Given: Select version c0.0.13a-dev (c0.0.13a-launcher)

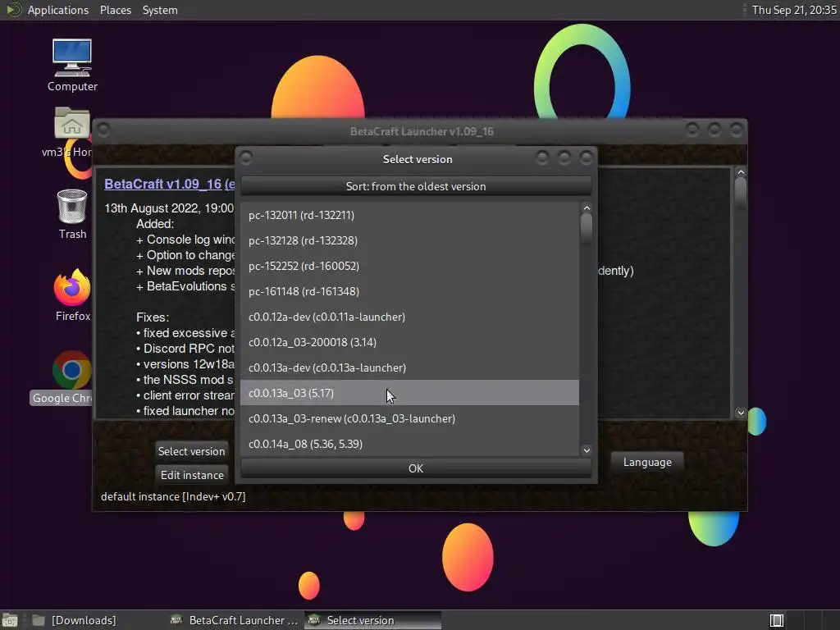Looking at the screenshot, I should click(x=409, y=367).
